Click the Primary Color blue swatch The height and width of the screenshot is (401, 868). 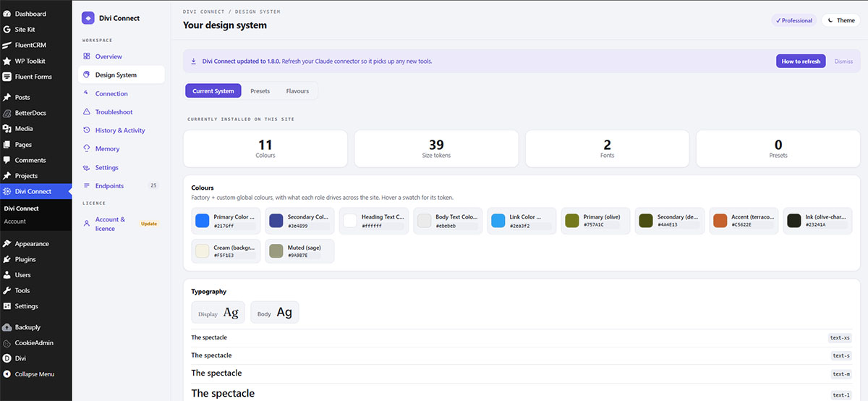click(203, 221)
